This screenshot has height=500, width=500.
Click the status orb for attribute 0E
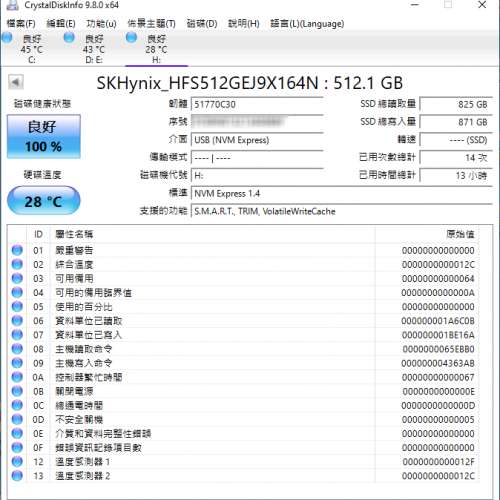click(x=17, y=433)
